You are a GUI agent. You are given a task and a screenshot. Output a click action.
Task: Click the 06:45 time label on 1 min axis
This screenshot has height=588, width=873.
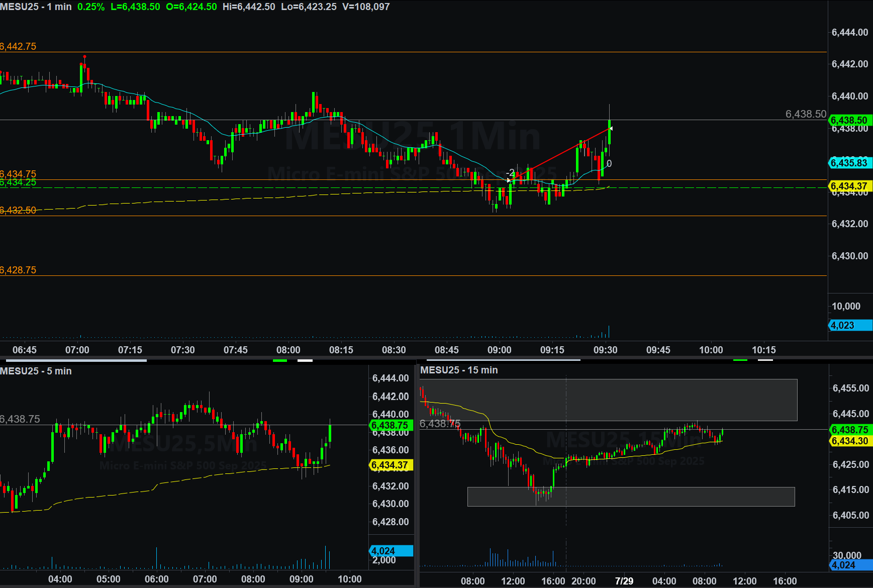click(x=25, y=350)
